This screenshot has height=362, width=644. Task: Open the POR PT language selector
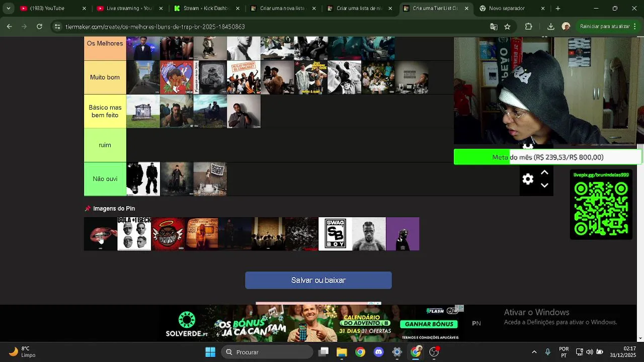[564, 352]
